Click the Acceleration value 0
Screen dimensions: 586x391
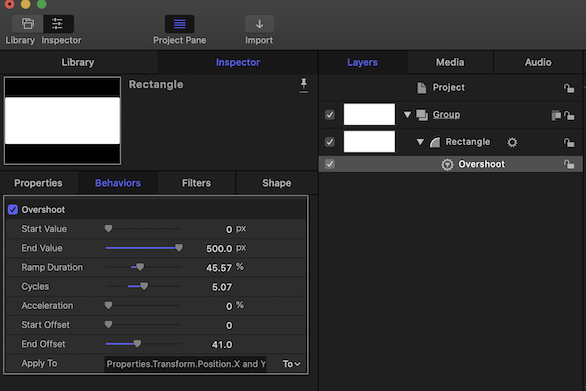click(229, 306)
